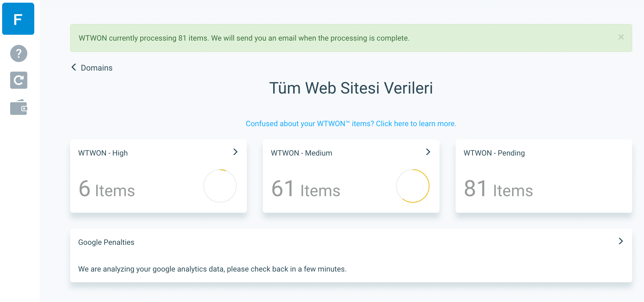
Task: Dismiss the green processing notification
Action: (x=621, y=37)
